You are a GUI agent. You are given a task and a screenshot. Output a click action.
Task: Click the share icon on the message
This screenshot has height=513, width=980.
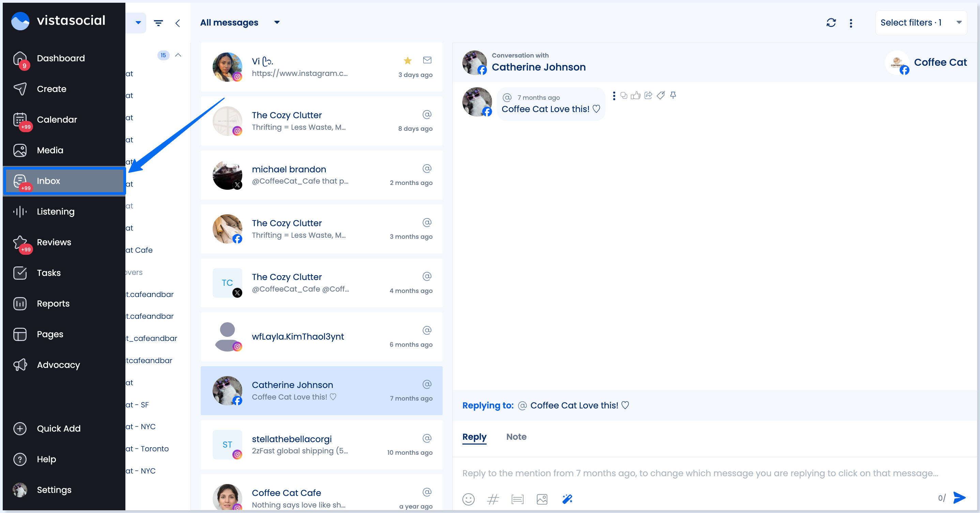[648, 95]
